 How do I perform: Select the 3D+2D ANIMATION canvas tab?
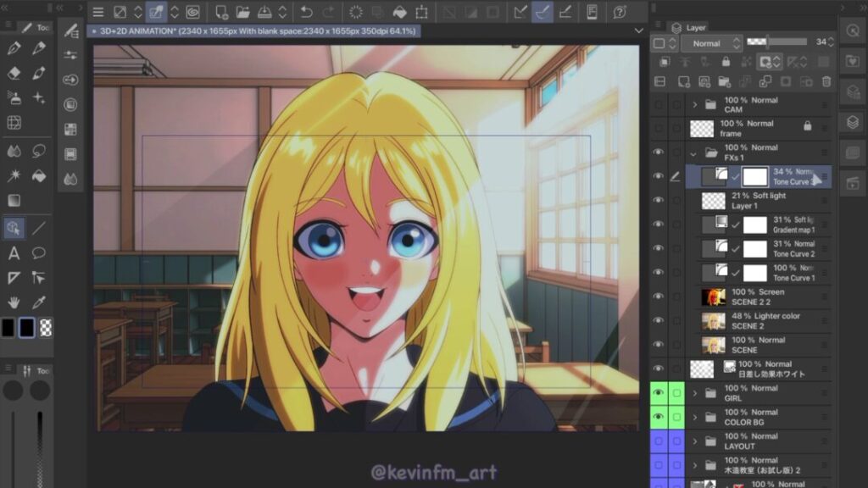[253, 31]
